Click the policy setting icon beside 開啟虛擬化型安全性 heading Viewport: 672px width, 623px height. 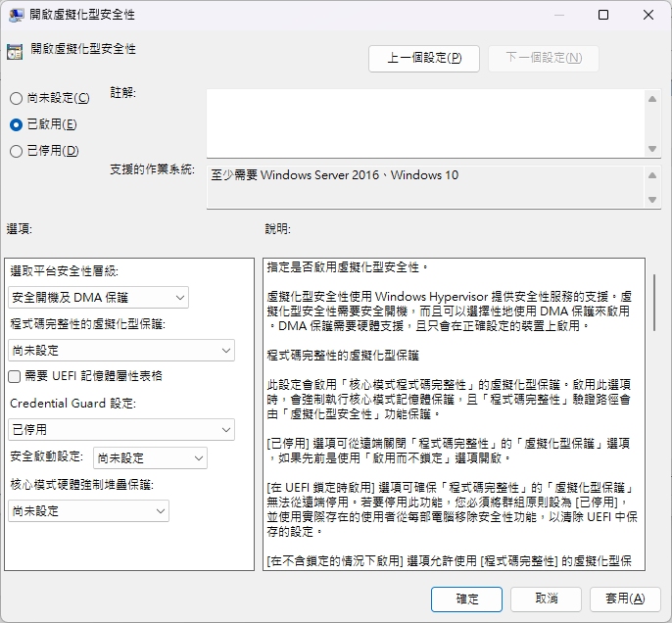pyautogui.click(x=15, y=51)
